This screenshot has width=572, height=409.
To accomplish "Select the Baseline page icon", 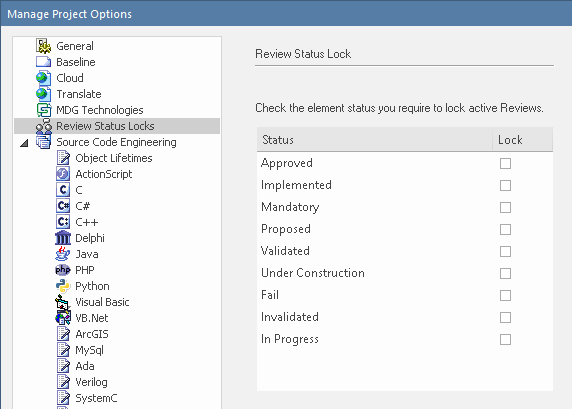I will click(x=44, y=62).
